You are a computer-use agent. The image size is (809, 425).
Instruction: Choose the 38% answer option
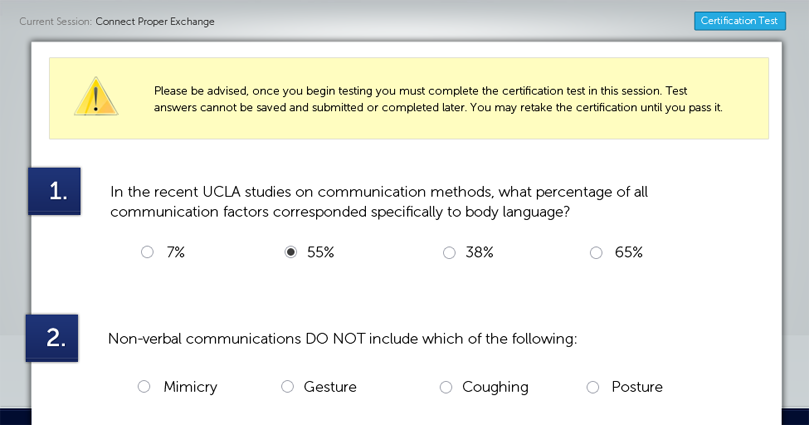pos(449,252)
